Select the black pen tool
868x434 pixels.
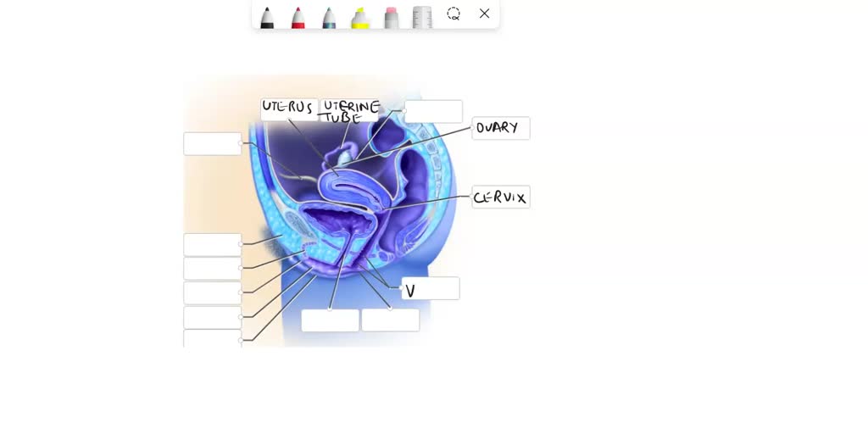tap(267, 17)
